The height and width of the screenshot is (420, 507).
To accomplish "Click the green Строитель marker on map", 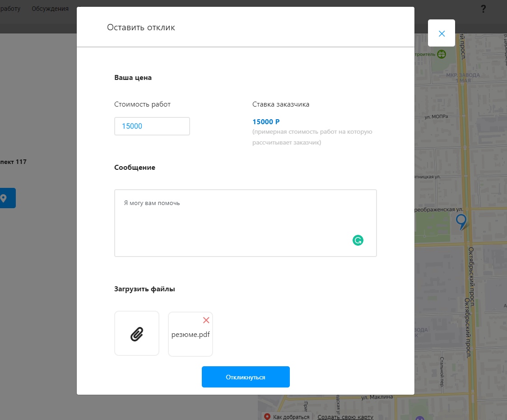I will pos(442,55).
